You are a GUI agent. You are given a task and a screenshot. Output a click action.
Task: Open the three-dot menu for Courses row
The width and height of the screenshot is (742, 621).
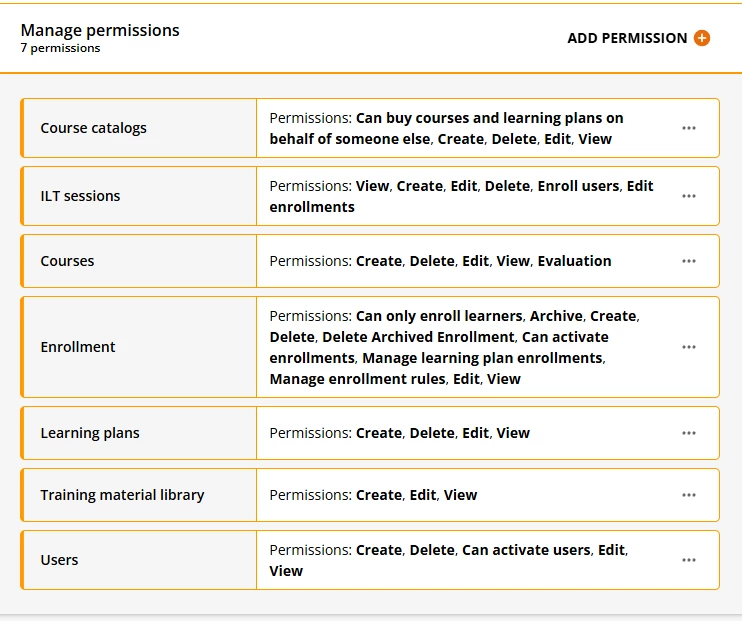(689, 261)
